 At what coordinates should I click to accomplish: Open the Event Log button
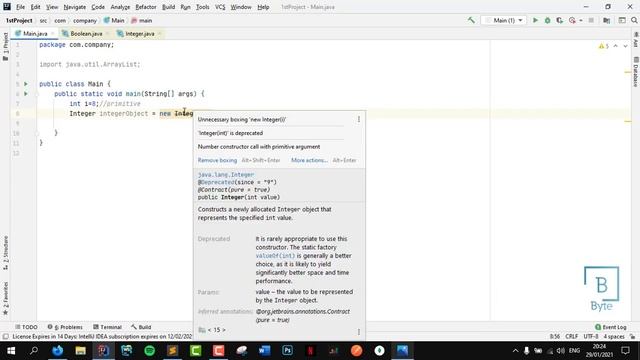(611, 327)
